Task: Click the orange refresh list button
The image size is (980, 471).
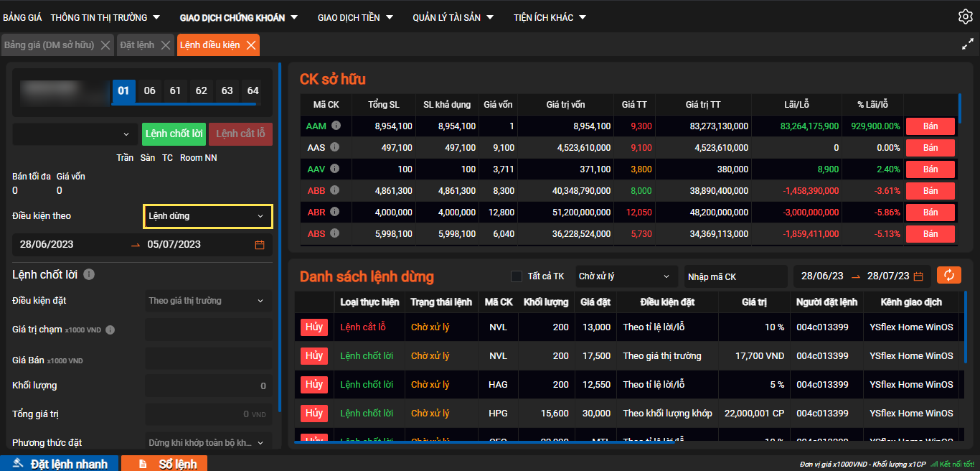Action: (x=948, y=276)
